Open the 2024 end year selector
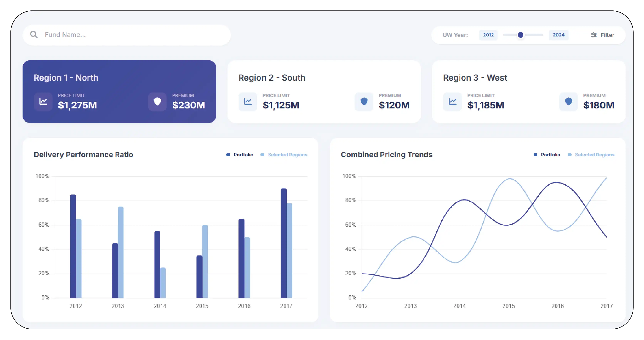The image size is (644, 340). click(558, 35)
